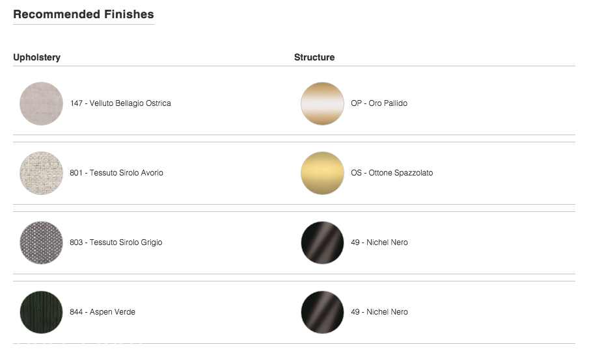This screenshot has height=364, width=589.
Task: Click Nichel Nero text beside Sirolo Grigio
Action: [x=379, y=242]
